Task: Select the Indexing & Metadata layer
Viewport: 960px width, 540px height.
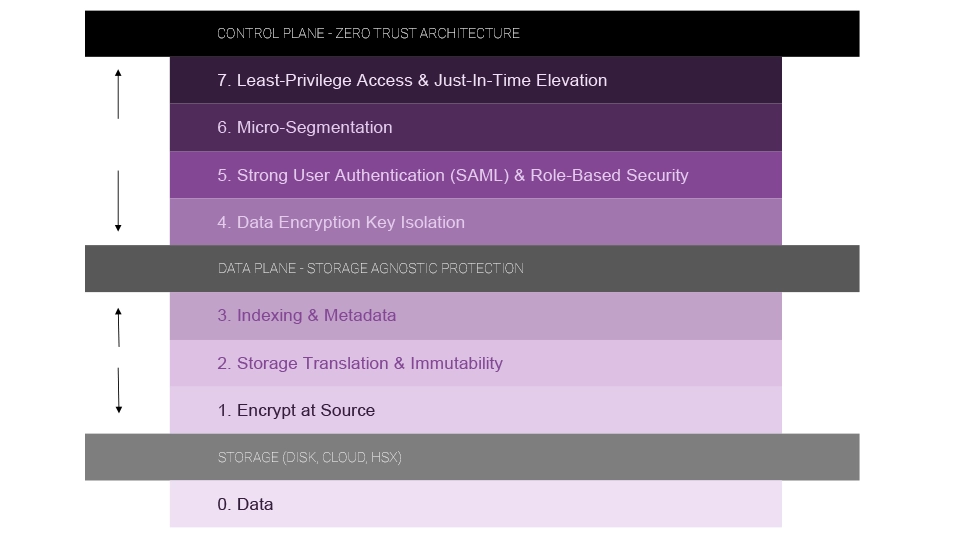Action: point(475,315)
